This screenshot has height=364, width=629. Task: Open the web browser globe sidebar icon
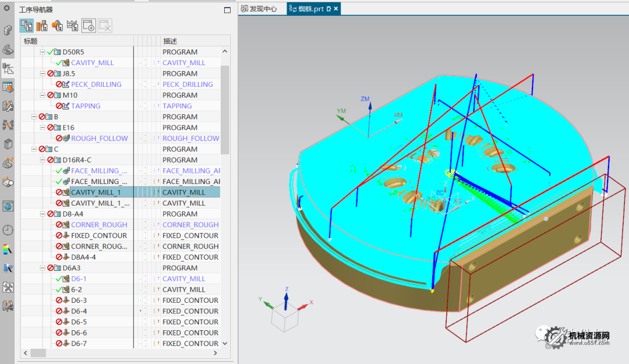pyautogui.click(x=8, y=206)
